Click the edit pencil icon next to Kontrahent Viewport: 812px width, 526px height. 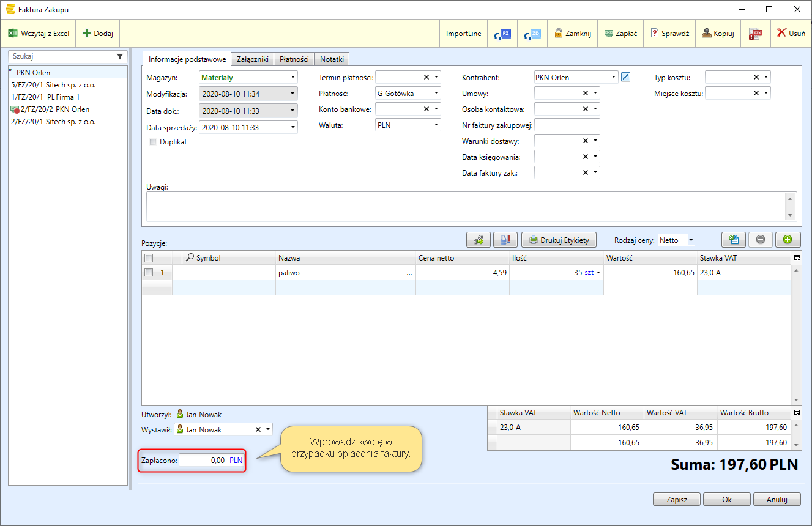click(x=625, y=77)
